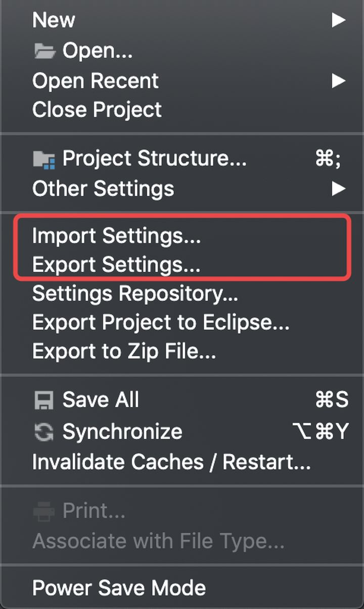The width and height of the screenshot is (364, 609).
Task: Select Invalidate Caches / Restart
Action: [171, 462]
